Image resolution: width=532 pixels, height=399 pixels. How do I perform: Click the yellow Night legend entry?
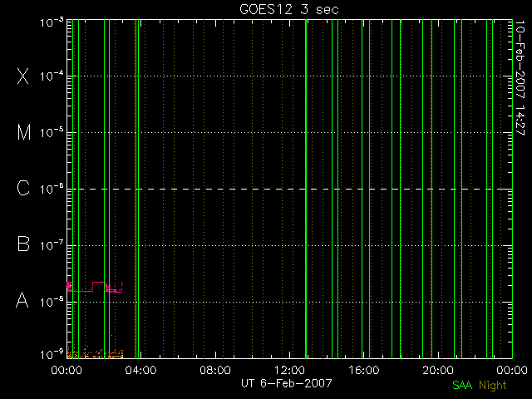tap(493, 386)
